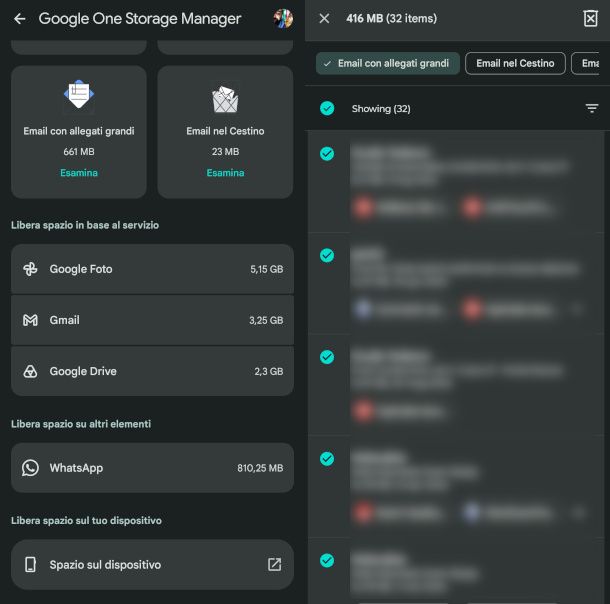Click the 23 MB size text
The height and width of the screenshot is (604, 610).
tap(225, 152)
